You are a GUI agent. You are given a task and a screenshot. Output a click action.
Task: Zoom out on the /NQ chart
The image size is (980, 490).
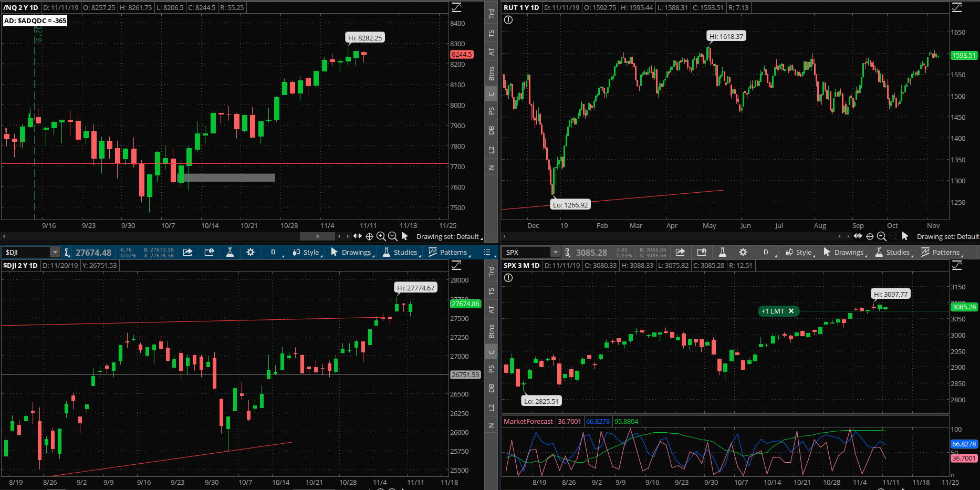point(392,236)
